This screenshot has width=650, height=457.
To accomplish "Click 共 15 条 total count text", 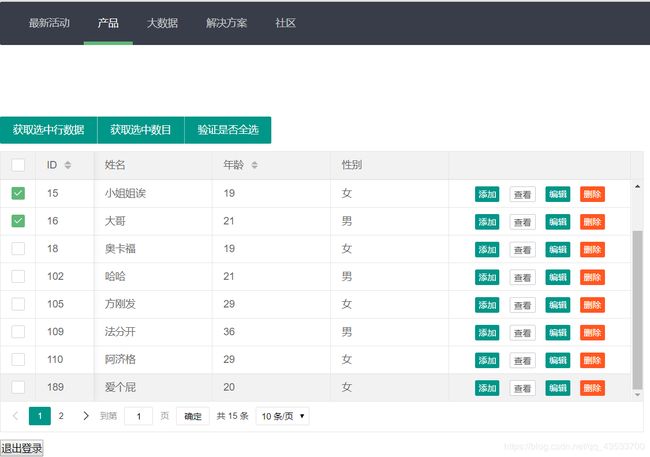I will (x=232, y=416).
